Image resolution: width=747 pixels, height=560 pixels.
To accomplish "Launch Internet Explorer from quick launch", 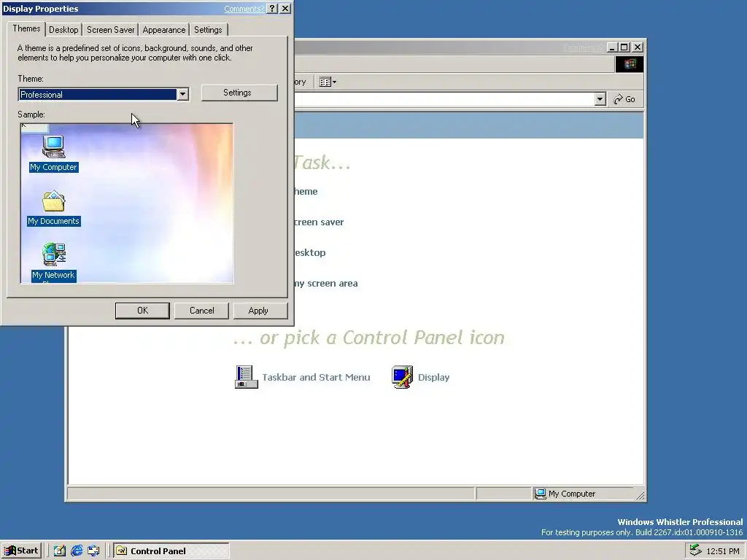I will point(77,551).
